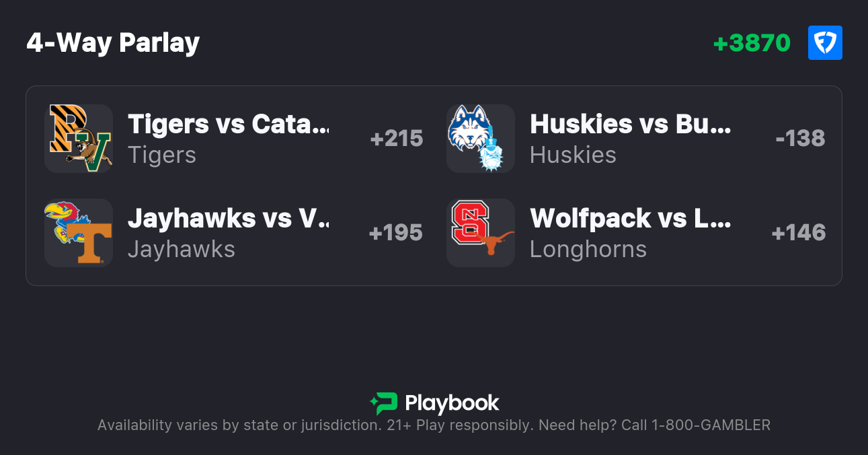Screen dimensions: 868x455
Task: Open the Jayhawks vs V... matchup
Action: pyautogui.click(x=229, y=218)
